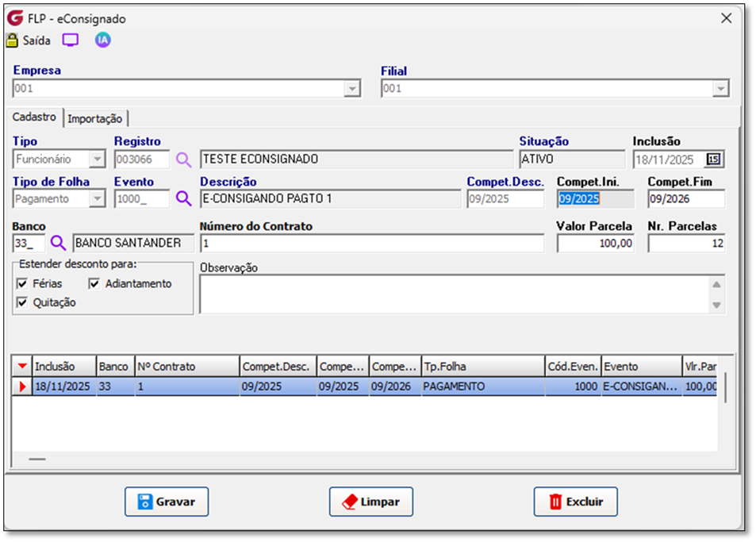Toggle the Férias checkbox
The image size is (756, 542).
[22, 283]
